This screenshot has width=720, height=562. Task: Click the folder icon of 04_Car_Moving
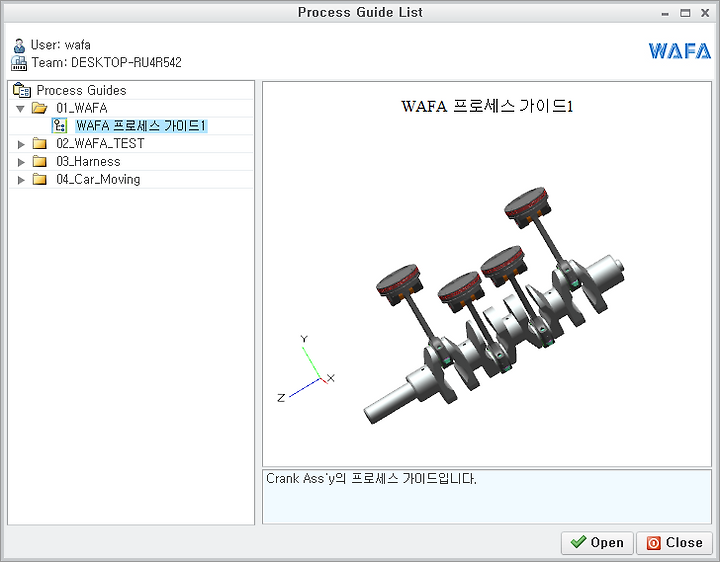pyautogui.click(x=39, y=180)
